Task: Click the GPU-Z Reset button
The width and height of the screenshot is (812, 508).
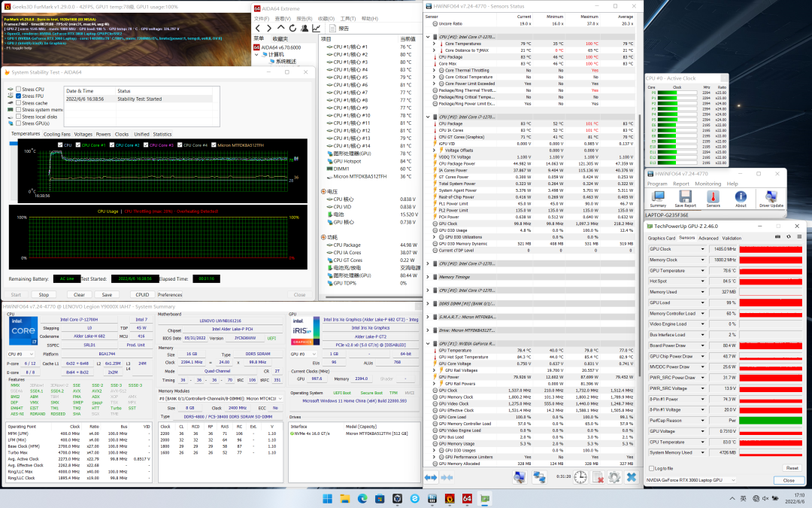Action: [792, 468]
